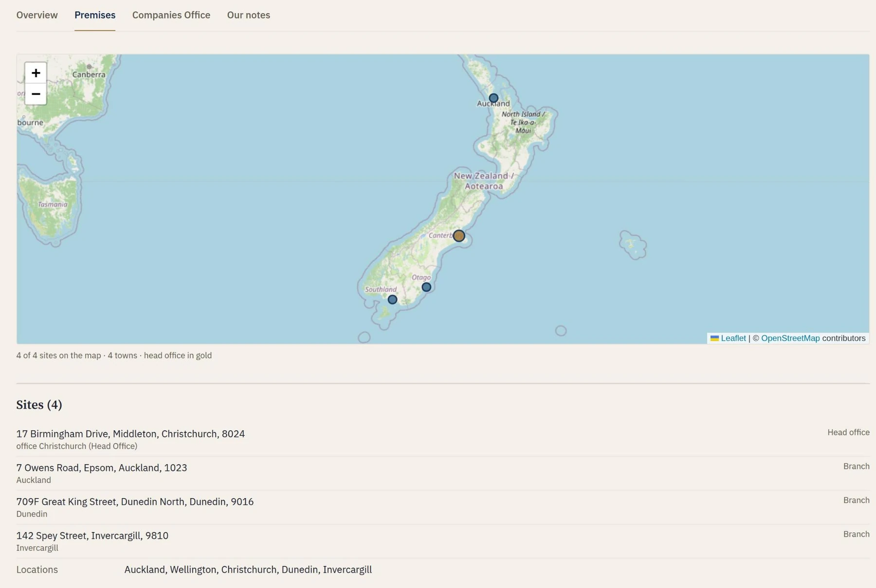Click the Branch label for Dunedin row
The height and width of the screenshot is (588, 876).
(856, 500)
